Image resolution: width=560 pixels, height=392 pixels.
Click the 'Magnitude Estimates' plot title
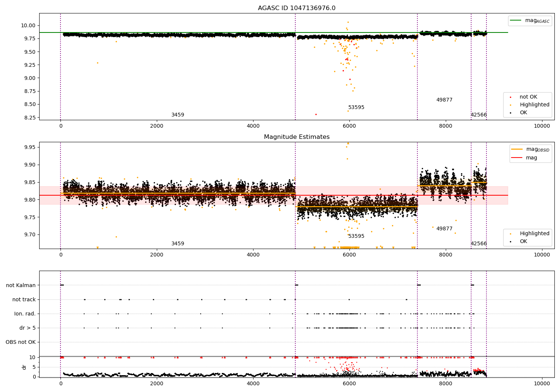(296, 137)
